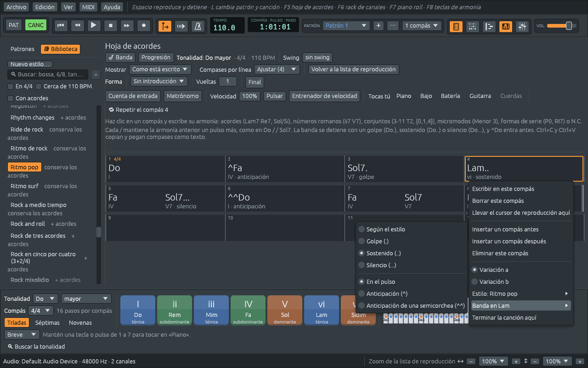This screenshot has height=368, width=588.
Task: Start playback with the Play button
Action: coord(94,25)
